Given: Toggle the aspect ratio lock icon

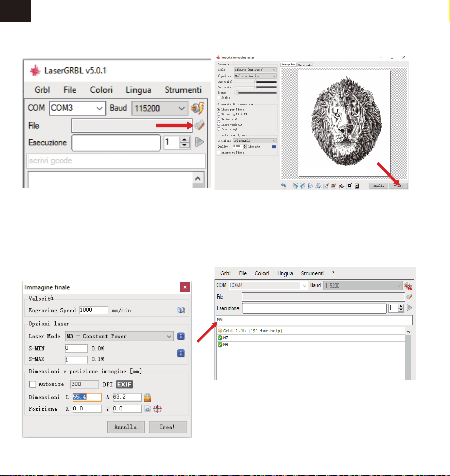Looking at the screenshot, I should [x=147, y=397].
